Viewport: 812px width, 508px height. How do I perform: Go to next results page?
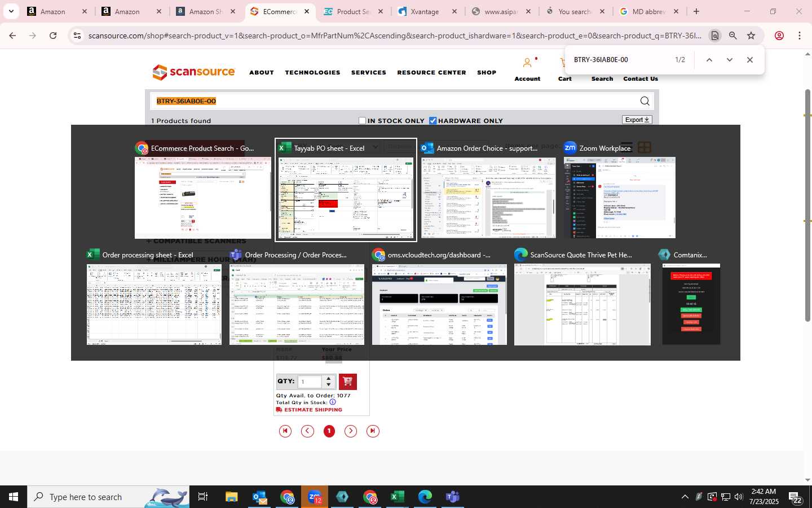click(351, 431)
